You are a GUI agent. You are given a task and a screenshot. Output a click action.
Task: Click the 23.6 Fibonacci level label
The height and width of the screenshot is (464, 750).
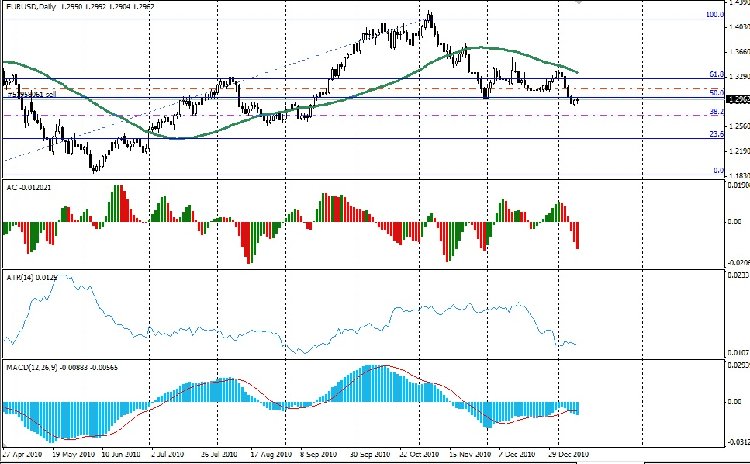716,134
